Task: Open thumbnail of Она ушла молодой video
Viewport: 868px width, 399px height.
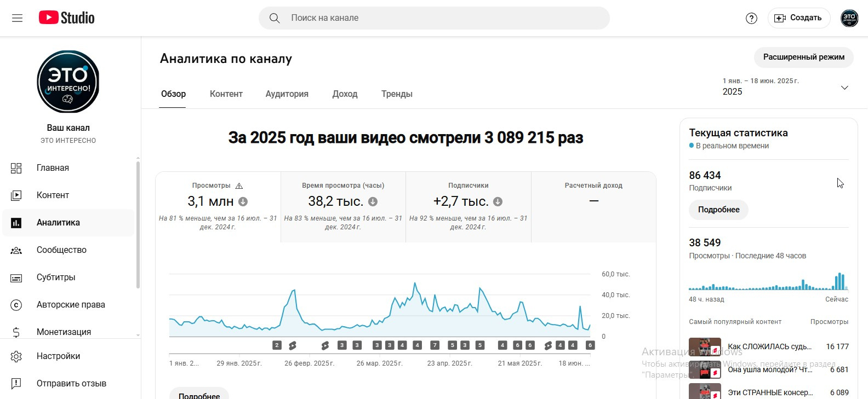Action: point(705,369)
